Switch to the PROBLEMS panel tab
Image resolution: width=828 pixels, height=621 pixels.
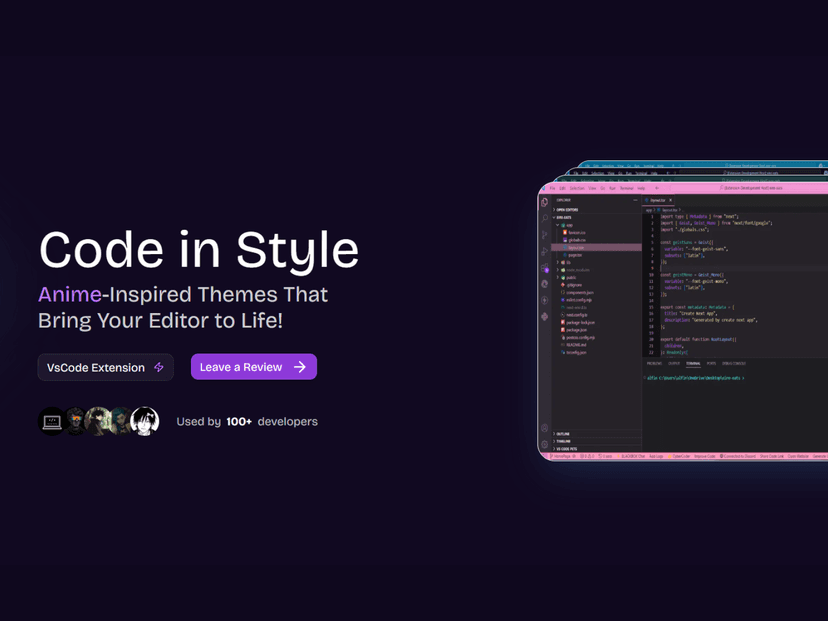click(654, 364)
